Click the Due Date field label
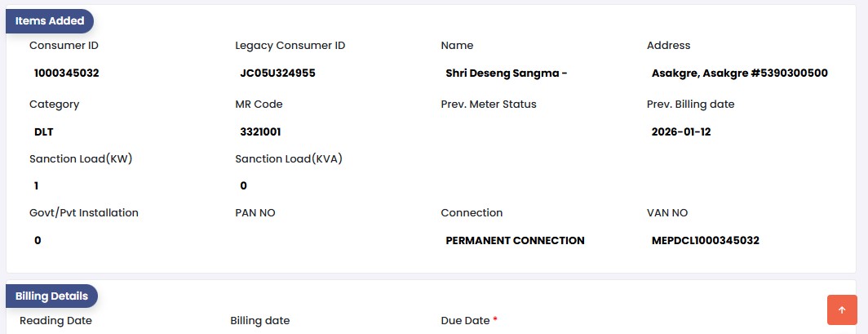This screenshot has height=334, width=868. 465,321
